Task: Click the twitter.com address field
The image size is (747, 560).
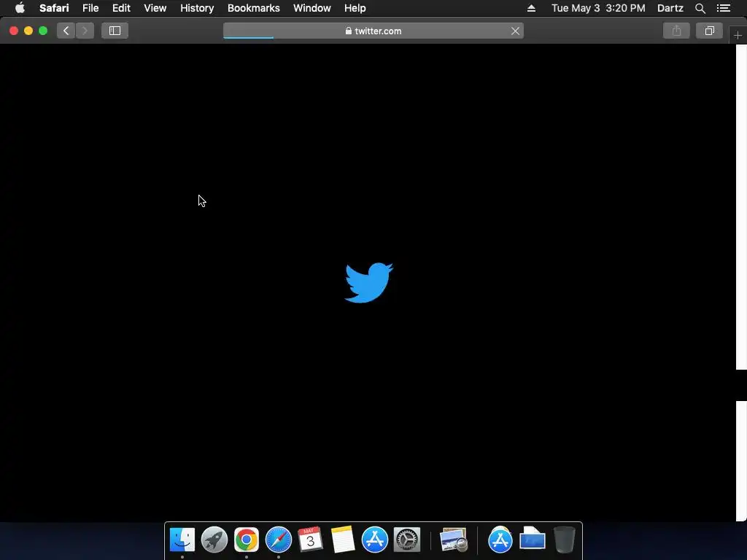Action: [373, 31]
